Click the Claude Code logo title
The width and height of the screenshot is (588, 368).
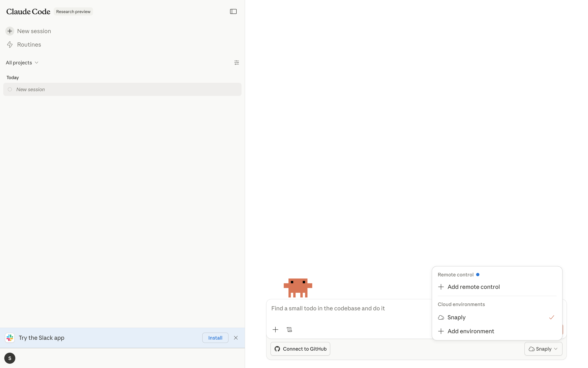coord(28,11)
